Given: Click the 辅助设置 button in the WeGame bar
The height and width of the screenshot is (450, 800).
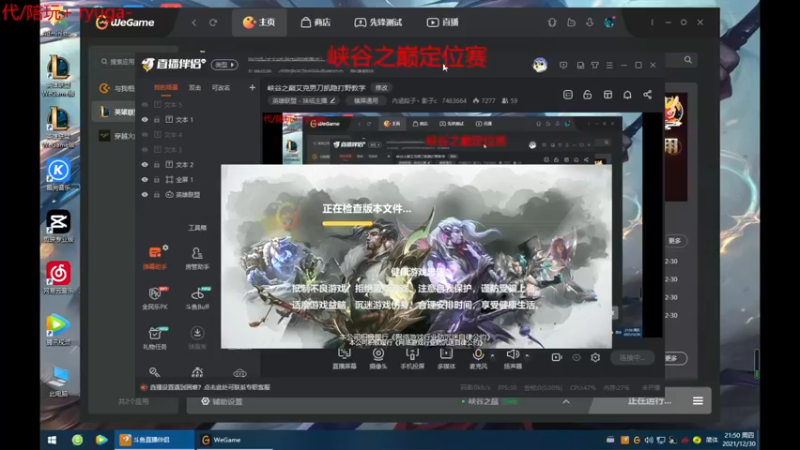Looking at the screenshot, I should pyautogui.click(x=222, y=402).
